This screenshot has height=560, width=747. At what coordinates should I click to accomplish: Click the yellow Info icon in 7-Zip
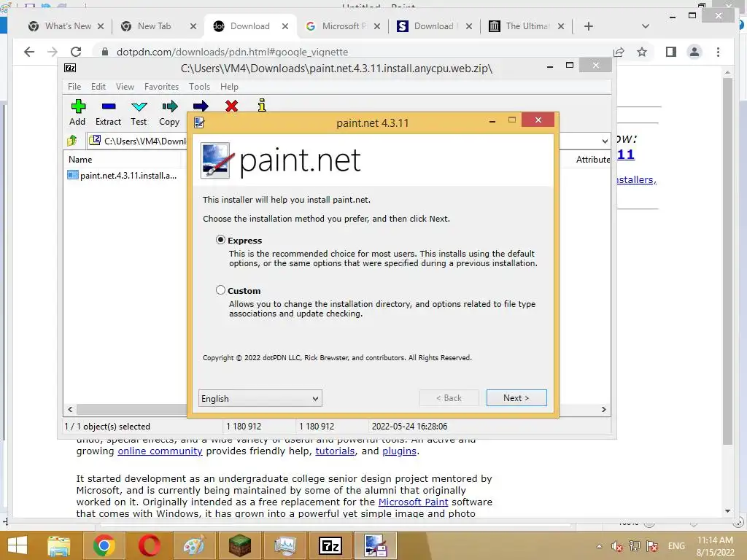point(262,105)
